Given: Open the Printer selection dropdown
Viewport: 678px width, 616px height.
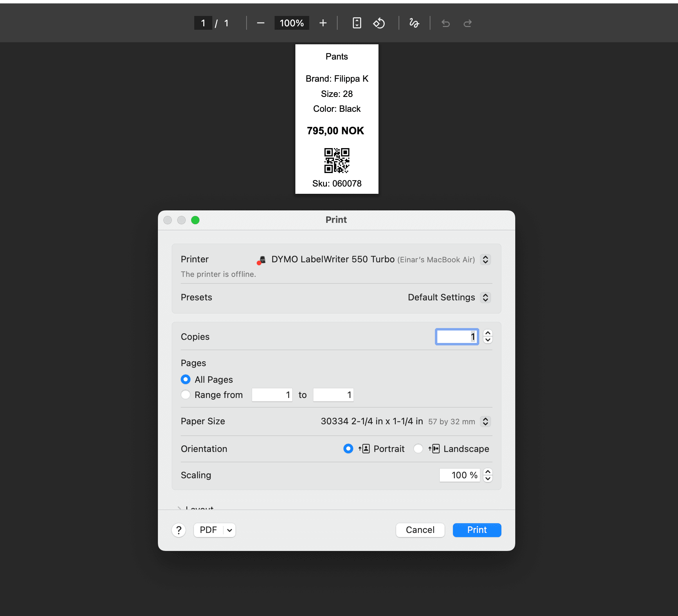Looking at the screenshot, I should (486, 259).
